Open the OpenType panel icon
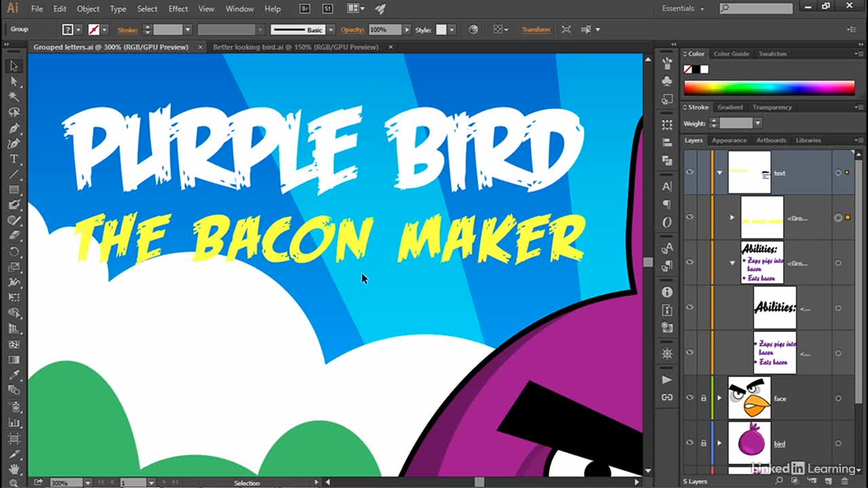The height and width of the screenshot is (488, 868). coord(667,222)
